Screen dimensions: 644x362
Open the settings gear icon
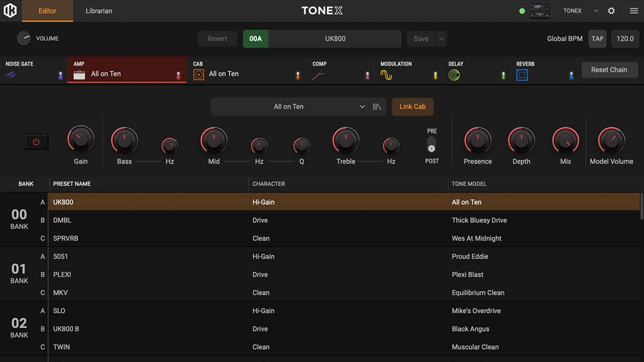[x=611, y=11]
